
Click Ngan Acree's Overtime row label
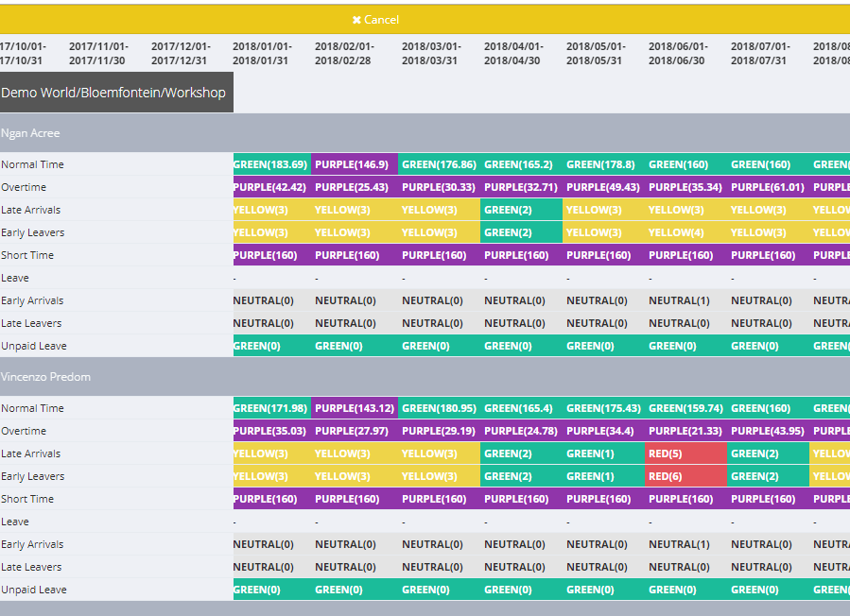24,187
